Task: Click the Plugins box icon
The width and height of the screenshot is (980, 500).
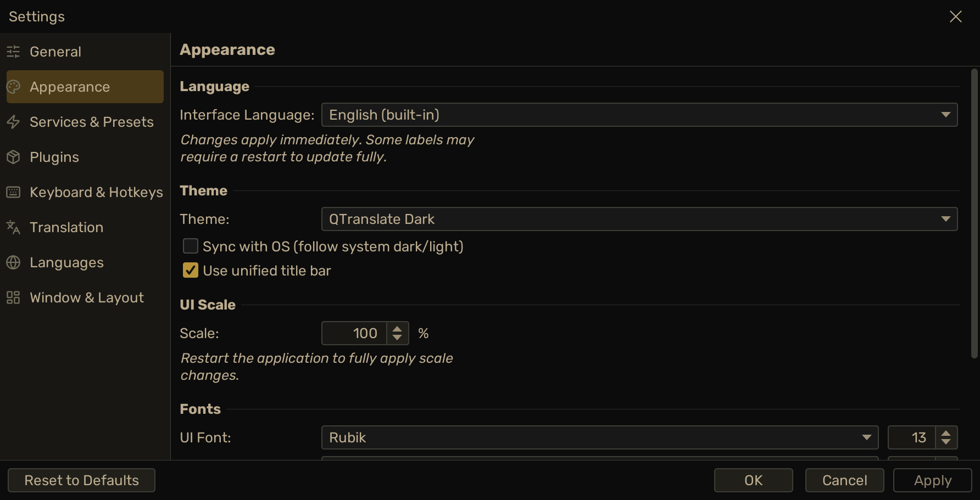Action: click(x=13, y=157)
